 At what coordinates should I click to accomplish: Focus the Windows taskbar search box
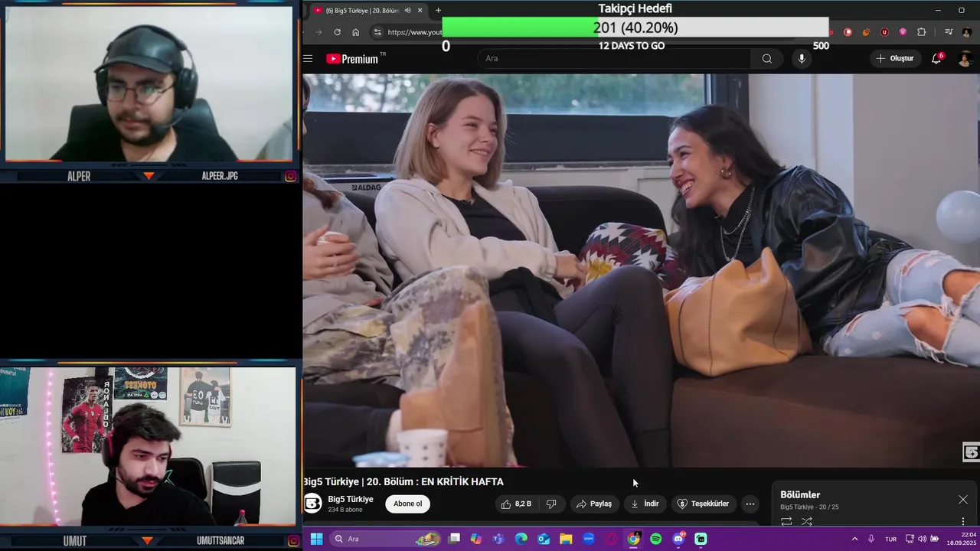[x=385, y=539]
